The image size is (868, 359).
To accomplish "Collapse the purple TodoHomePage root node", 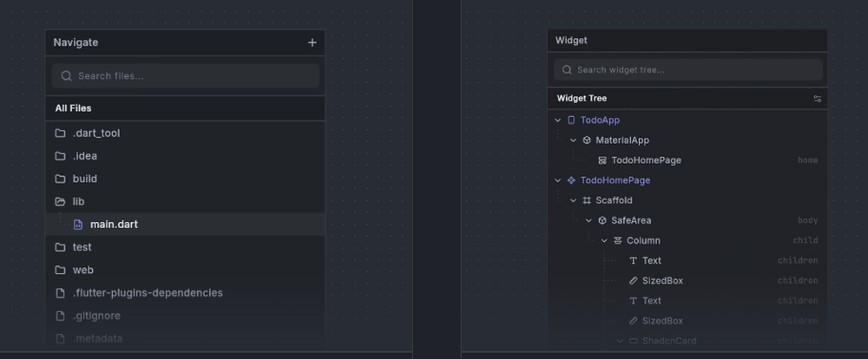I will point(557,180).
